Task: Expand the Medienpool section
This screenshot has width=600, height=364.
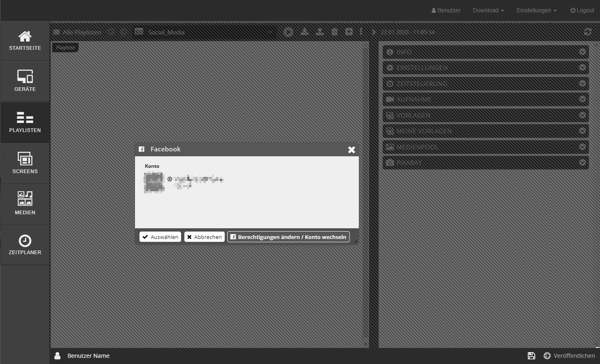Action: [485, 147]
